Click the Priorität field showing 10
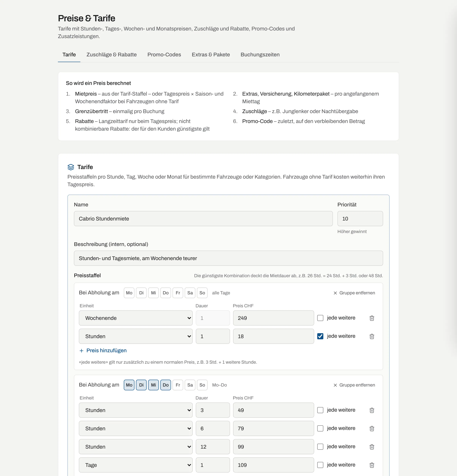 [360, 219]
